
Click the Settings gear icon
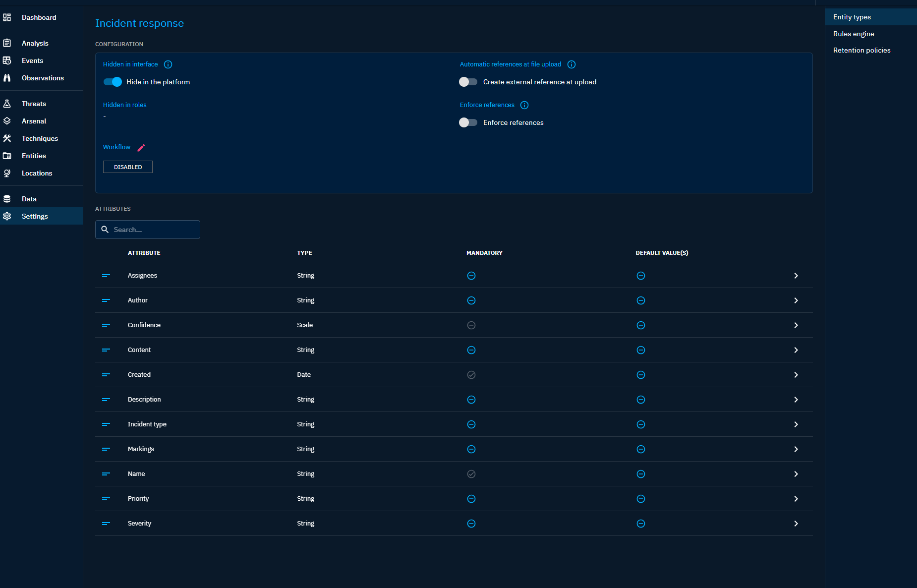coord(7,216)
